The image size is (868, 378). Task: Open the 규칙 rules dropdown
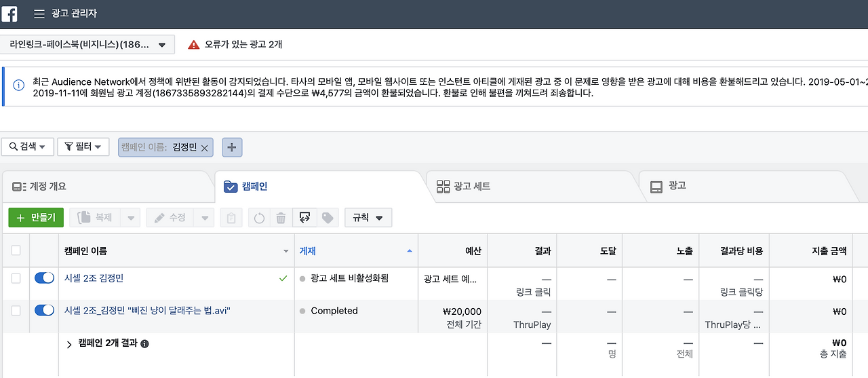pos(368,218)
